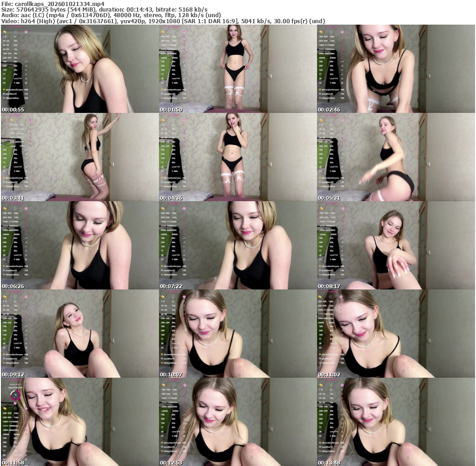Click the 'Video: h264 (High)' header line
The image size is (476, 466).
(163, 21)
